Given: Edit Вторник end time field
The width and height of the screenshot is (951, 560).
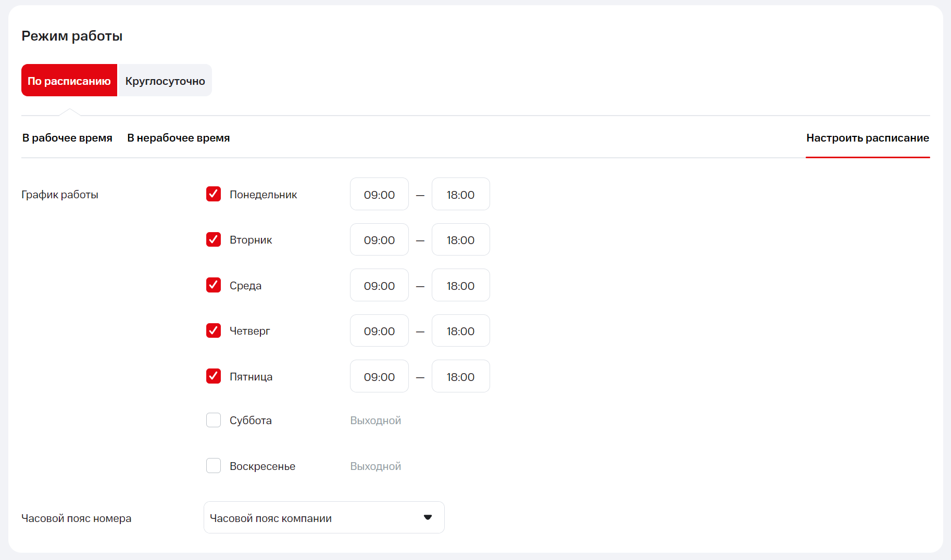Looking at the screenshot, I should point(460,240).
